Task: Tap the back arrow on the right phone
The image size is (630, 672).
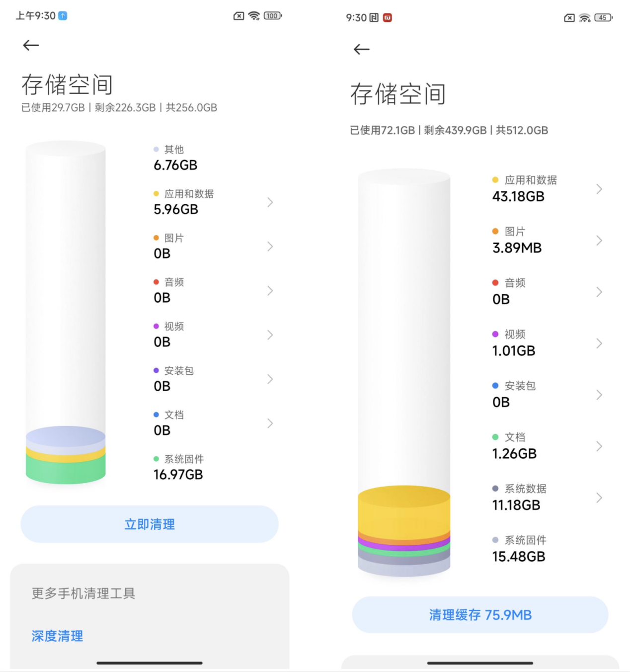Action: pyautogui.click(x=362, y=49)
